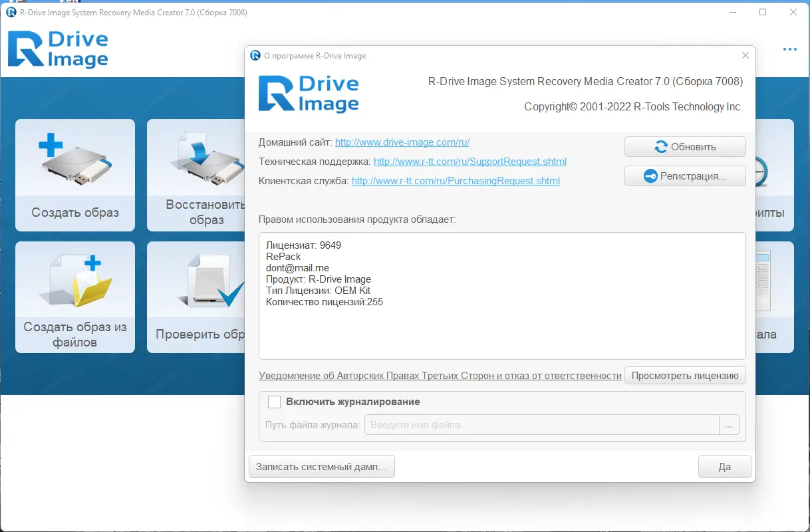Image resolution: width=810 pixels, height=532 pixels.
Task: Click R-Drive Image logo in About dialog
Action: click(x=309, y=94)
